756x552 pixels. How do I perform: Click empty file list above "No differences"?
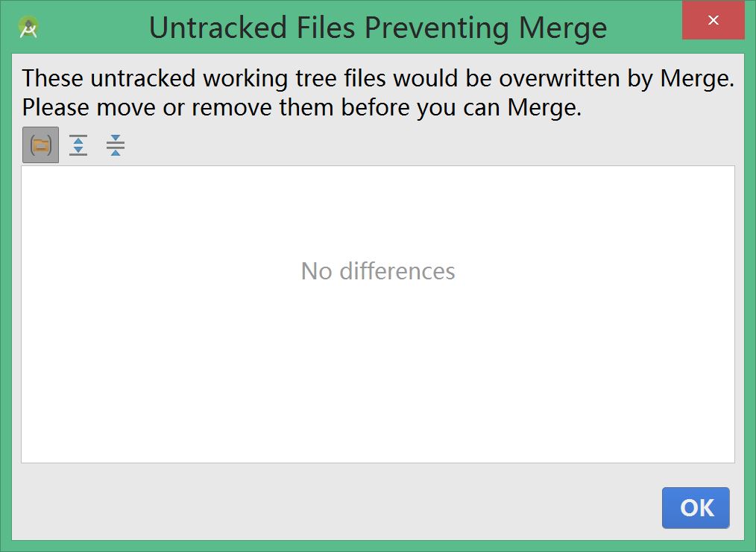point(378,209)
